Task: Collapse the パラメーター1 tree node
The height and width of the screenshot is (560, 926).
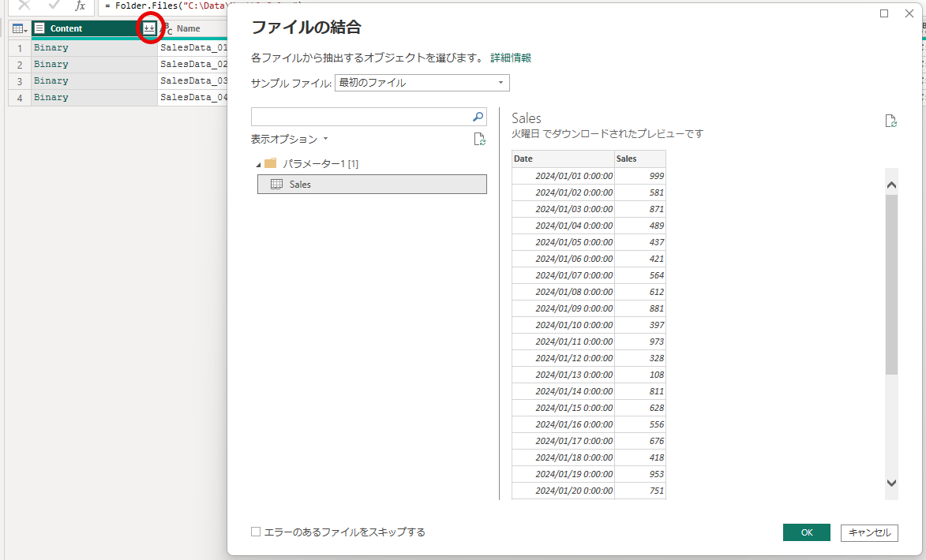Action: [258, 165]
